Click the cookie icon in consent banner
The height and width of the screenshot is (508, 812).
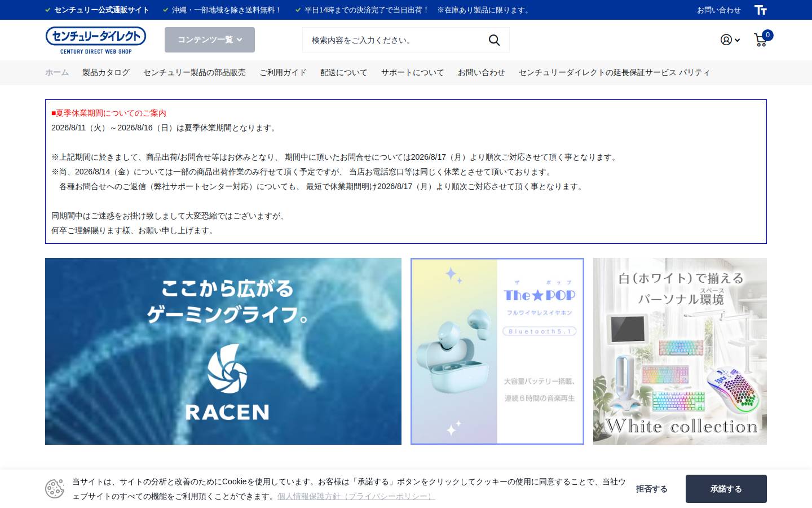(55, 489)
